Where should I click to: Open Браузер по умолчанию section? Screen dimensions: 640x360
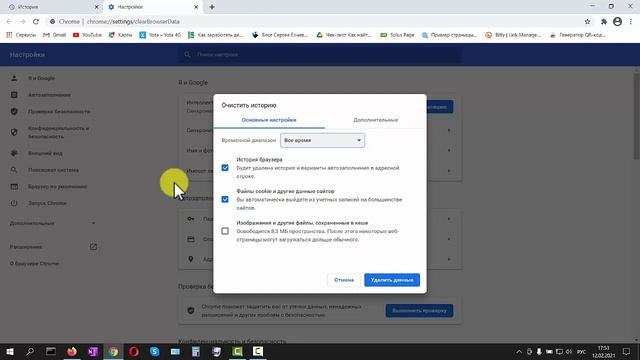[57, 187]
